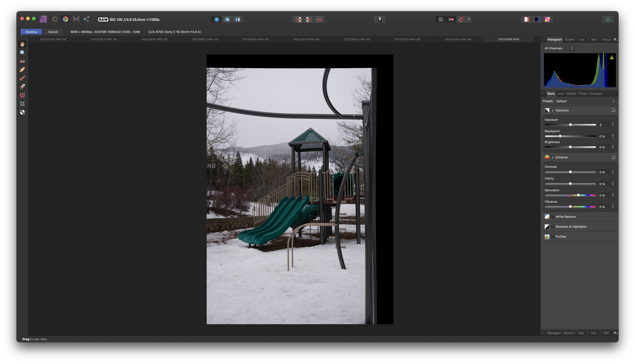Image resolution: width=635 pixels, height=364 pixels.
Task: Select the Blemish Removal bandage tool
Action: (x=22, y=70)
